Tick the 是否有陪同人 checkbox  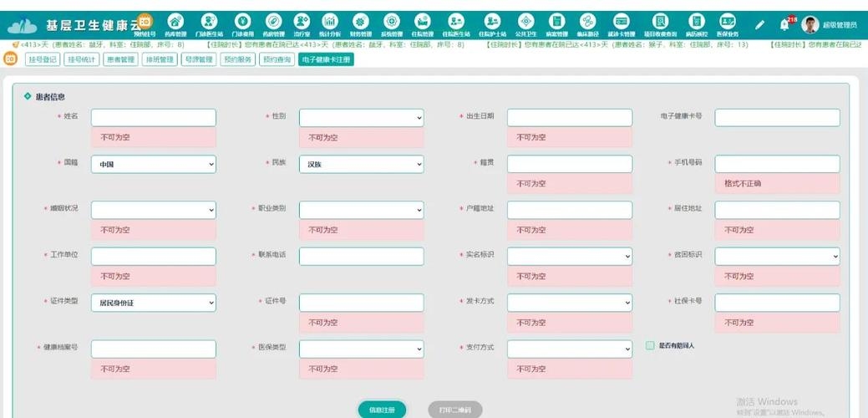tap(650, 345)
